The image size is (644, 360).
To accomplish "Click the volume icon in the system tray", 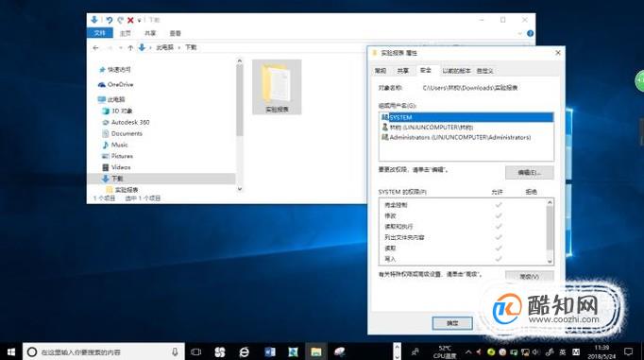I will tap(536, 352).
